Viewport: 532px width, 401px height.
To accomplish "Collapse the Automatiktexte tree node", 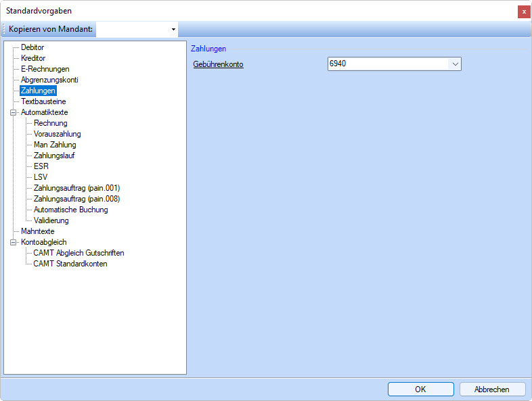I will click(x=14, y=112).
